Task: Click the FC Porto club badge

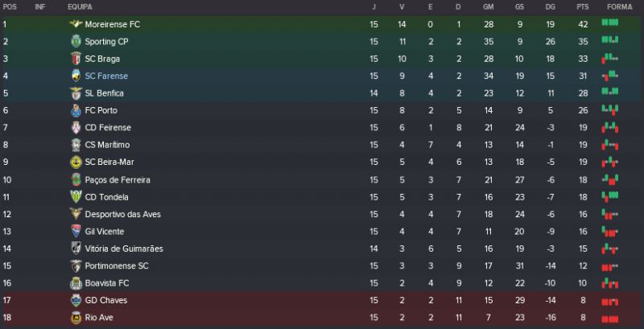Action: point(76,110)
